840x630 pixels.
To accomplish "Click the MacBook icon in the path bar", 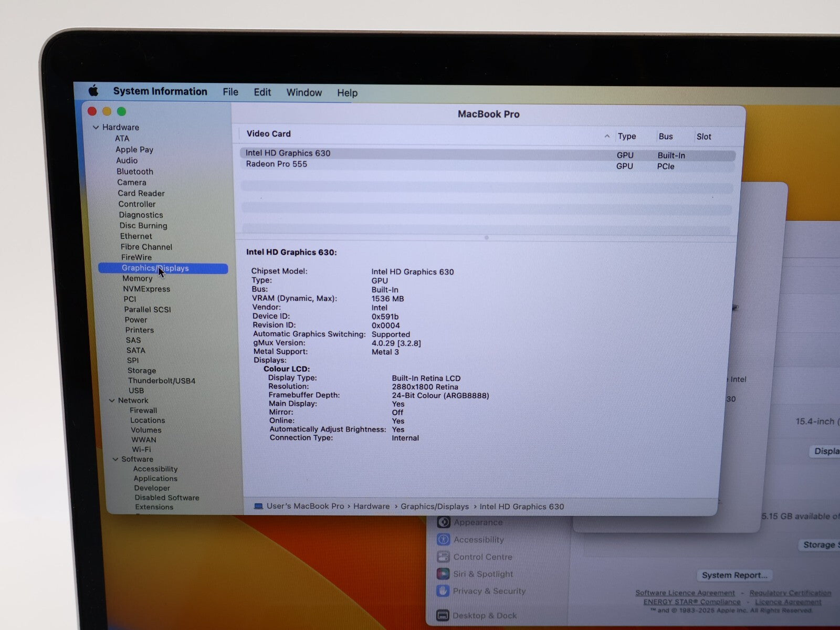I will tap(258, 506).
